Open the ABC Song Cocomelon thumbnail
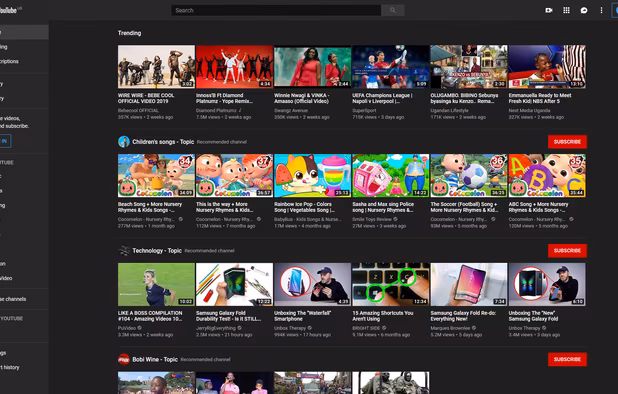 pyautogui.click(x=547, y=175)
